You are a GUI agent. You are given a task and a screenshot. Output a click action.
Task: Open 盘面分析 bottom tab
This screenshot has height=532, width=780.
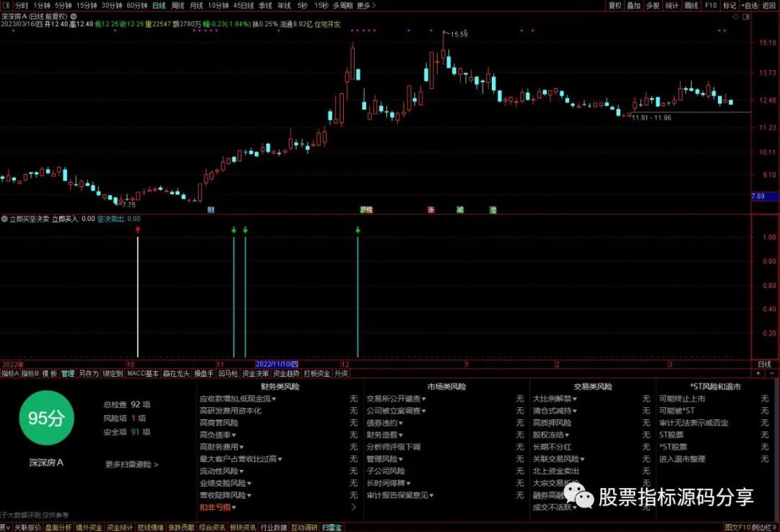(58, 528)
